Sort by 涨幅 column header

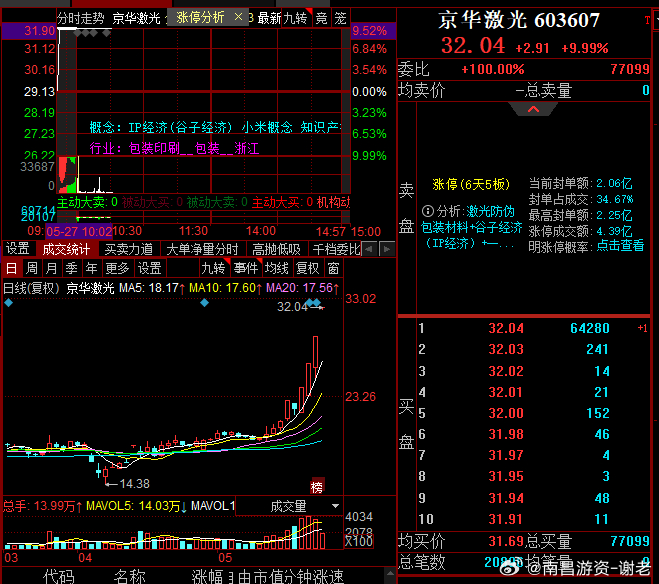pyautogui.click(x=207, y=576)
